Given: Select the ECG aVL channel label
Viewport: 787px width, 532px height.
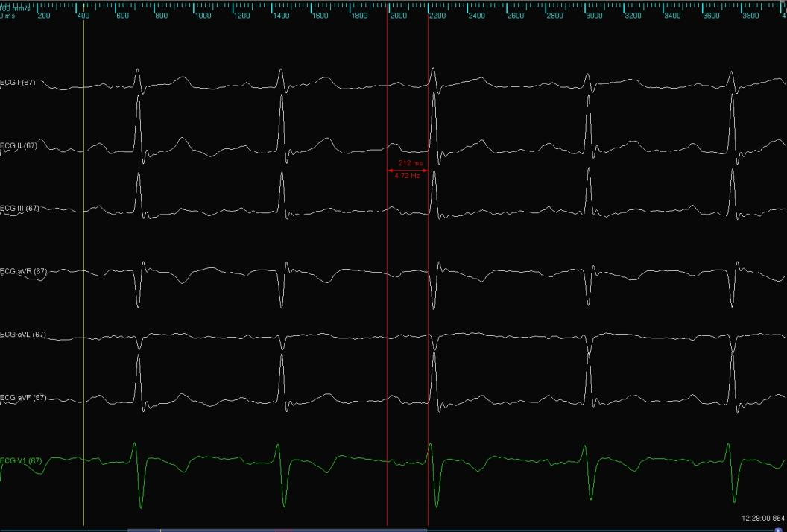Looking at the screenshot, I should [x=23, y=335].
